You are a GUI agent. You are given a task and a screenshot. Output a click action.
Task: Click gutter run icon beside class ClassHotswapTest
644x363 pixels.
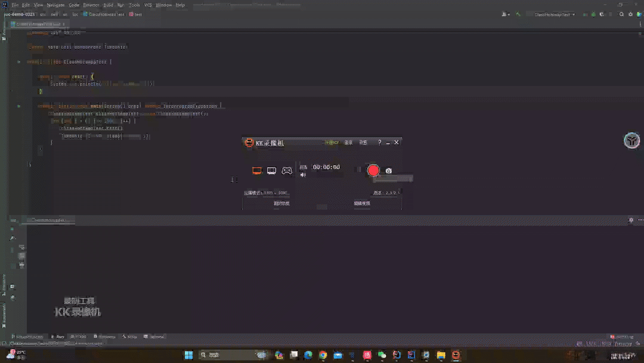click(19, 61)
